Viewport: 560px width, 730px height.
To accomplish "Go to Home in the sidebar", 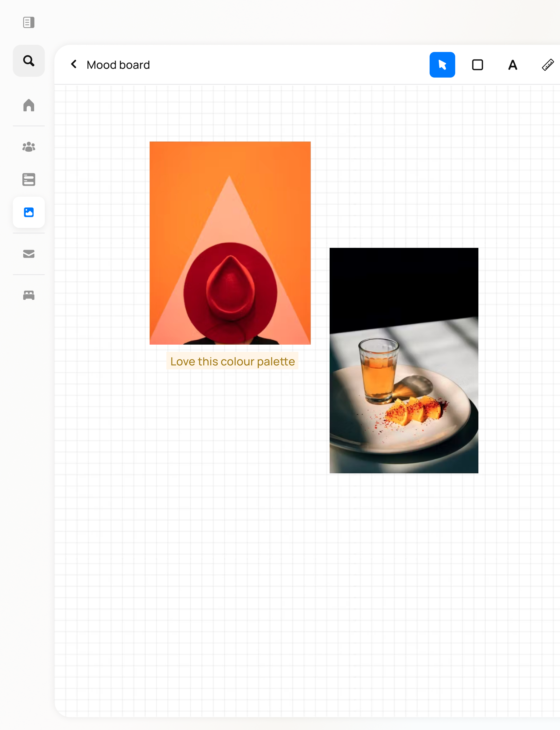I will (29, 105).
